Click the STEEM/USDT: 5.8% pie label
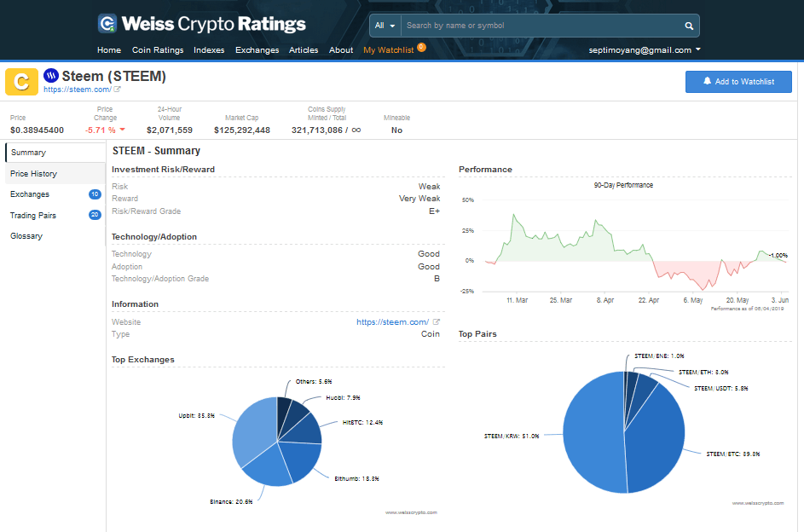The image size is (804, 532). coord(721,389)
